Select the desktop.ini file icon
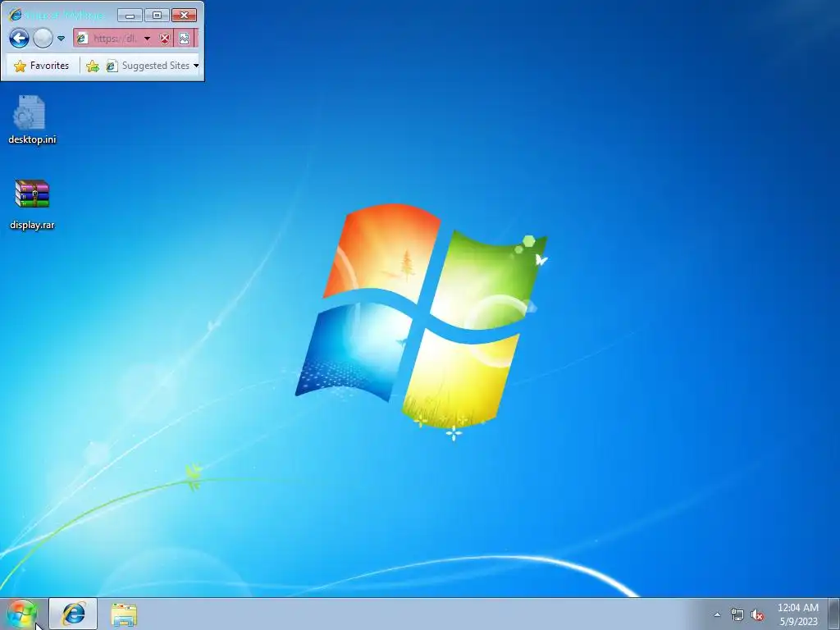This screenshot has width=840, height=630. pyautogui.click(x=30, y=112)
